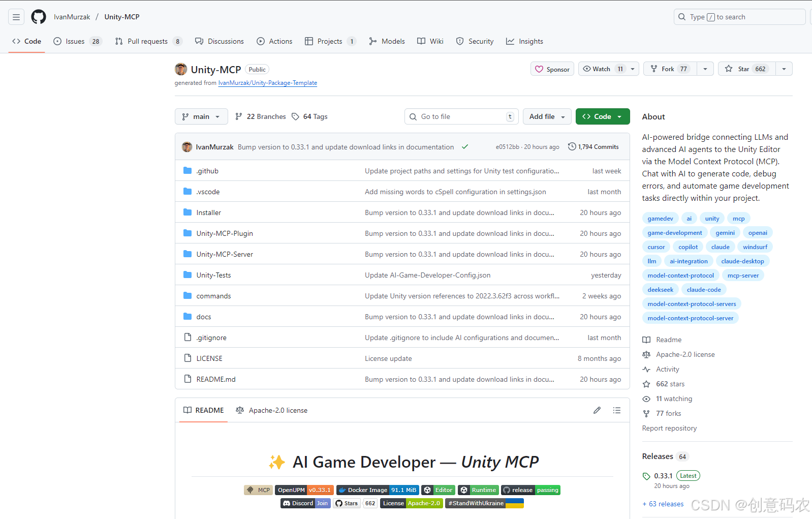Select the README tab in file viewer
The image size is (812, 519).
click(203, 410)
